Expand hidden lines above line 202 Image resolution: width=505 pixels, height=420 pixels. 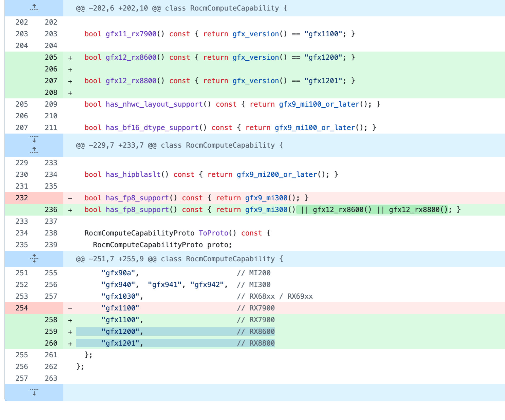pos(34,8)
